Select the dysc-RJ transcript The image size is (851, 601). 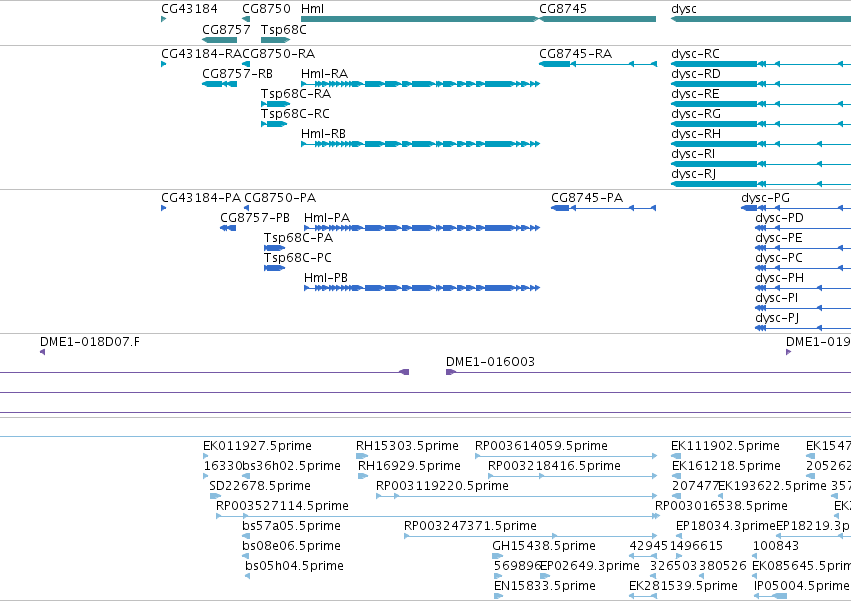pos(761,184)
